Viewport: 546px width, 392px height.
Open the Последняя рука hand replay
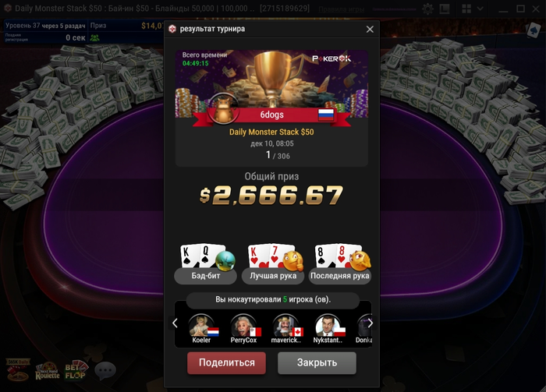pos(340,264)
